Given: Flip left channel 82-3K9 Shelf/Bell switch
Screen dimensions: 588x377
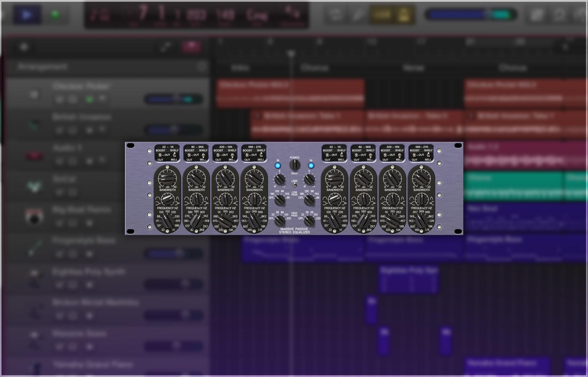Looking at the screenshot, I should [203, 155].
